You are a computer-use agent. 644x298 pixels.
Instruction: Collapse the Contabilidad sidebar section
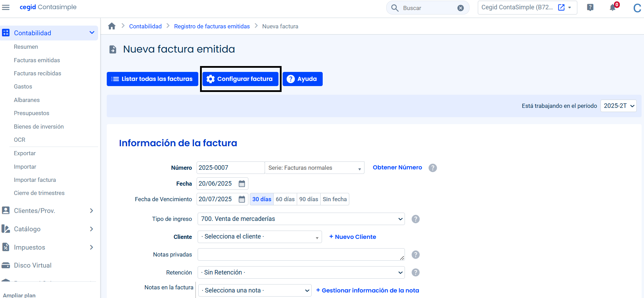point(92,33)
